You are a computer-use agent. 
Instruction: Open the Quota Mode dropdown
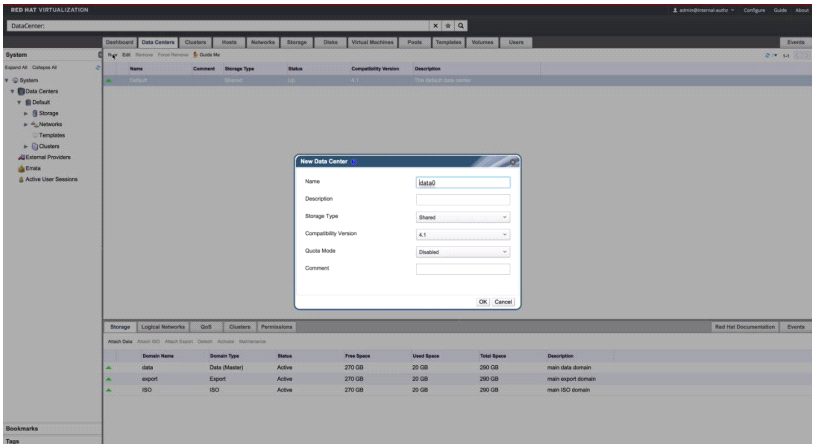(x=463, y=252)
